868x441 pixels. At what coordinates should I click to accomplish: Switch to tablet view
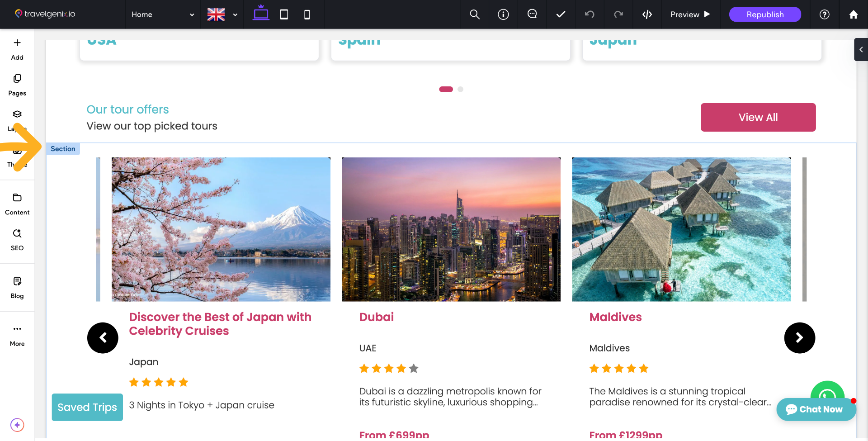click(x=284, y=14)
